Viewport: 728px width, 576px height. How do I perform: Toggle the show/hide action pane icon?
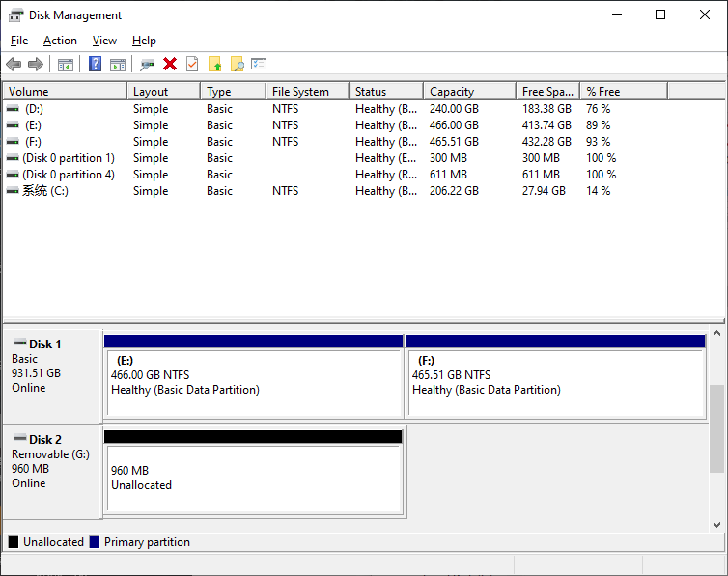(118, 65)
